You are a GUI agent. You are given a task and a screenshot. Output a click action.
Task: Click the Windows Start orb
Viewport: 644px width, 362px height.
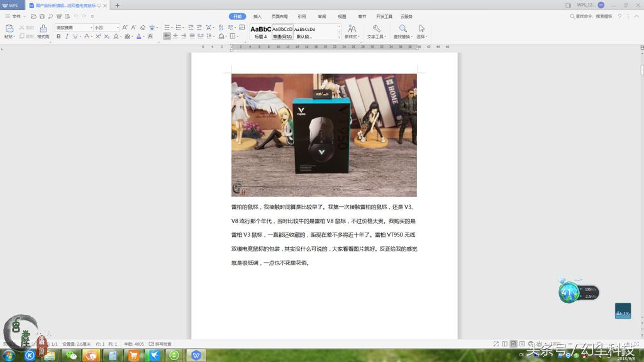pos(9,356)
